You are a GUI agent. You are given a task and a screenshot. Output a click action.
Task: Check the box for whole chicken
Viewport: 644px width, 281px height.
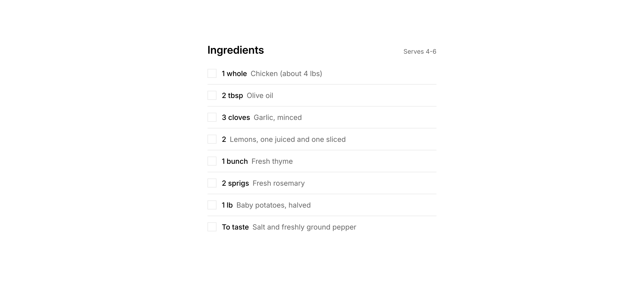212,74
